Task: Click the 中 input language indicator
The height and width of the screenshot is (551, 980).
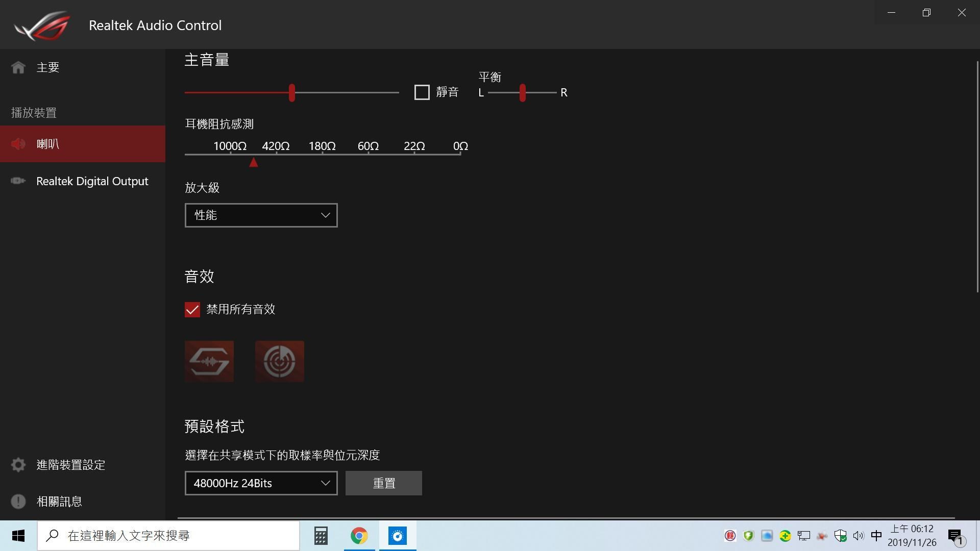Action: pyautogui.click(x=876, y=536)
